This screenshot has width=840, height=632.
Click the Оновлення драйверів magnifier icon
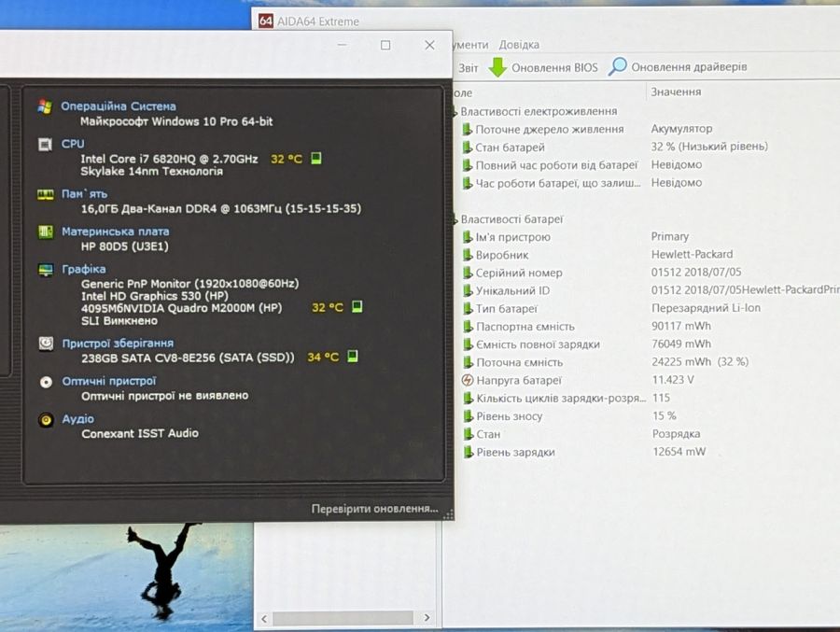coord(617,66)
